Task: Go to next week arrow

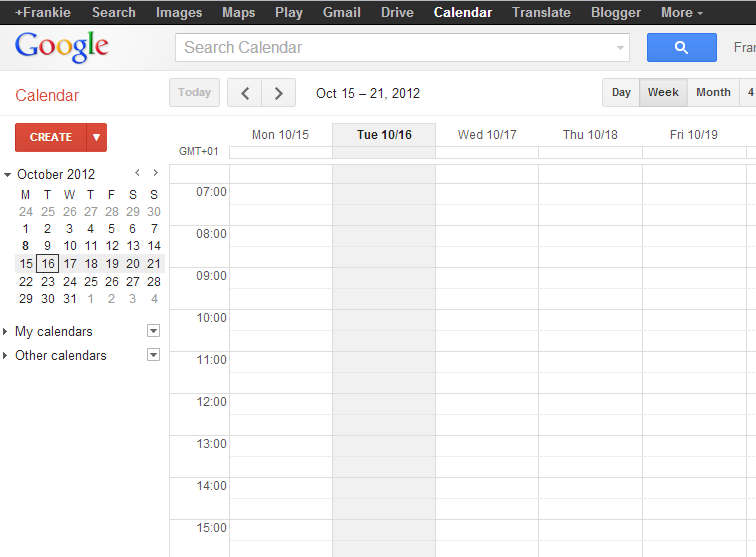Action: (x=279, y=93)
